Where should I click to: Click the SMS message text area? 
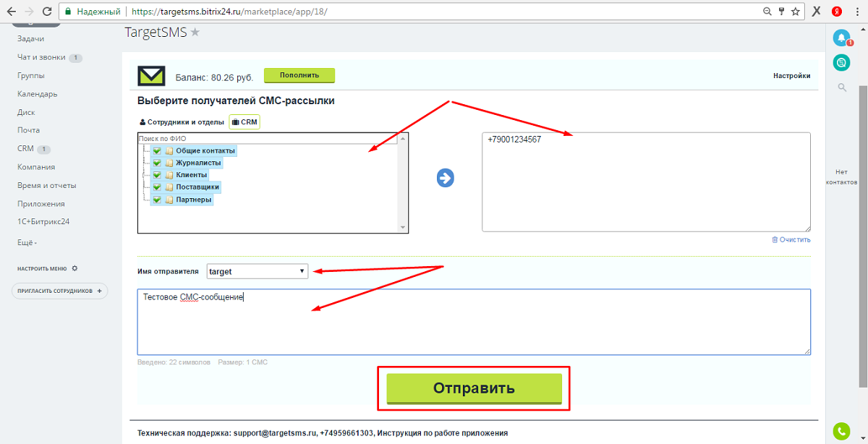click(474, 322)
